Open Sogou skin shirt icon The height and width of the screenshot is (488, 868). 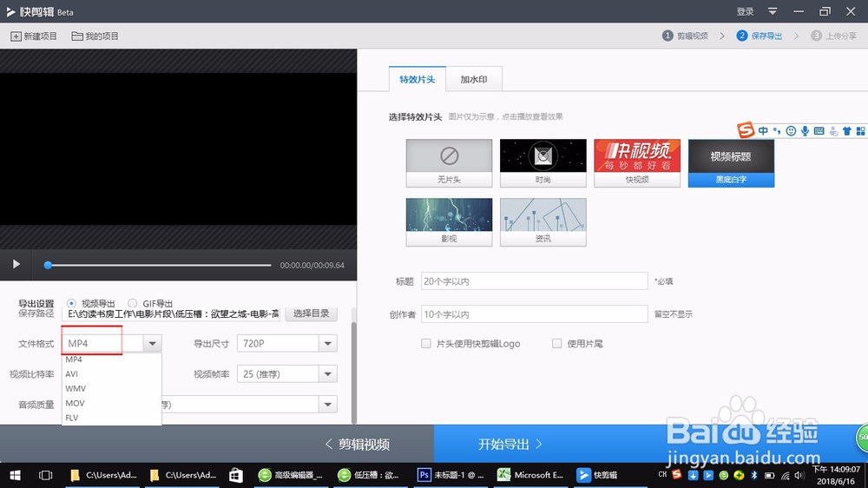point(847,131)
